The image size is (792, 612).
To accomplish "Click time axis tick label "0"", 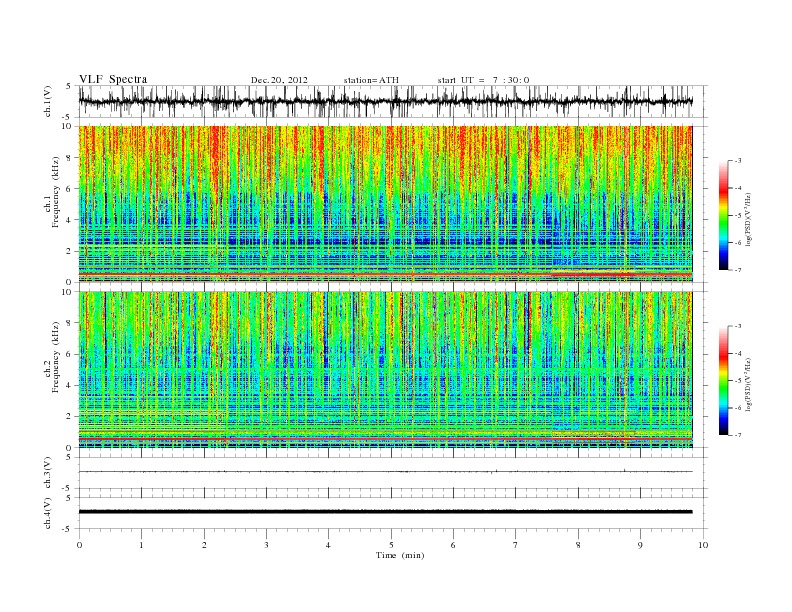I will pyautogui.click(x=79, y=545).
